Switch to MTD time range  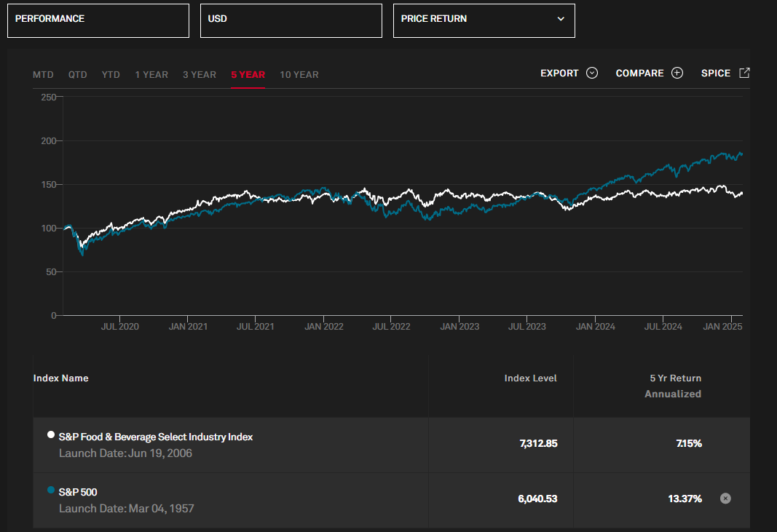[x=43, y=75]
